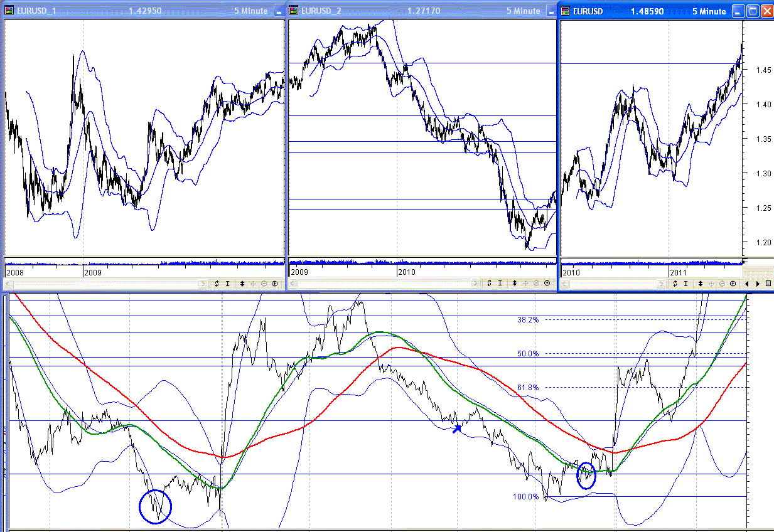This screenshot has height=532, width=774.
Task: Click the zoom-out minus icon in EURUSD_2 toolbar
Action: point(536,283)
